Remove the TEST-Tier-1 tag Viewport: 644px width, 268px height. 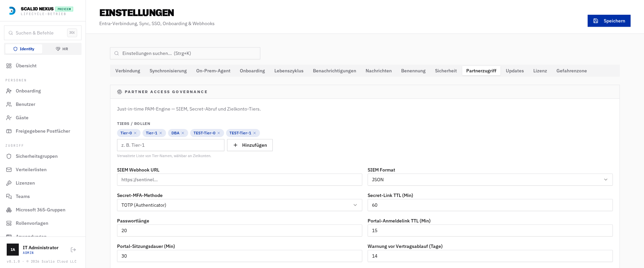point(255,133)
